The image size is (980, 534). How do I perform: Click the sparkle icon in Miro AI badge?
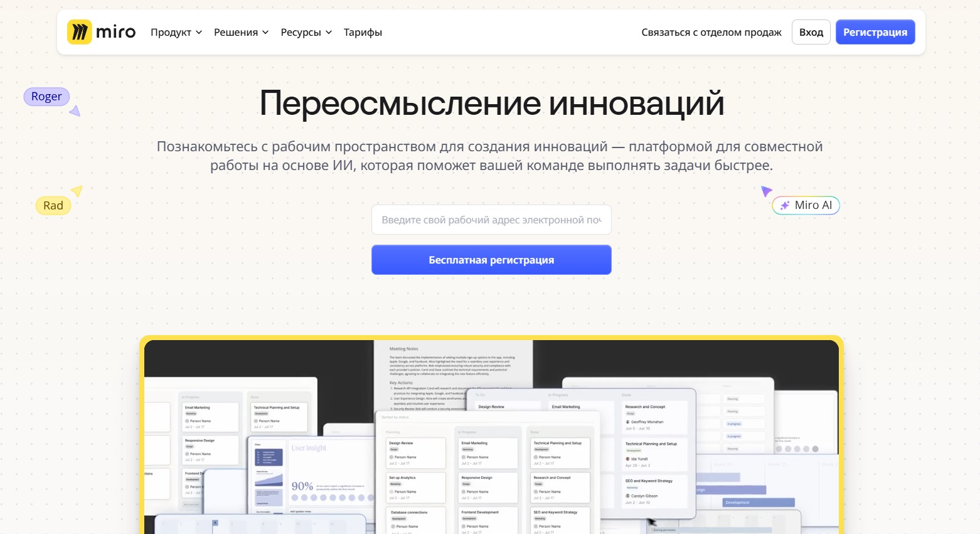[x=784, y=205]
